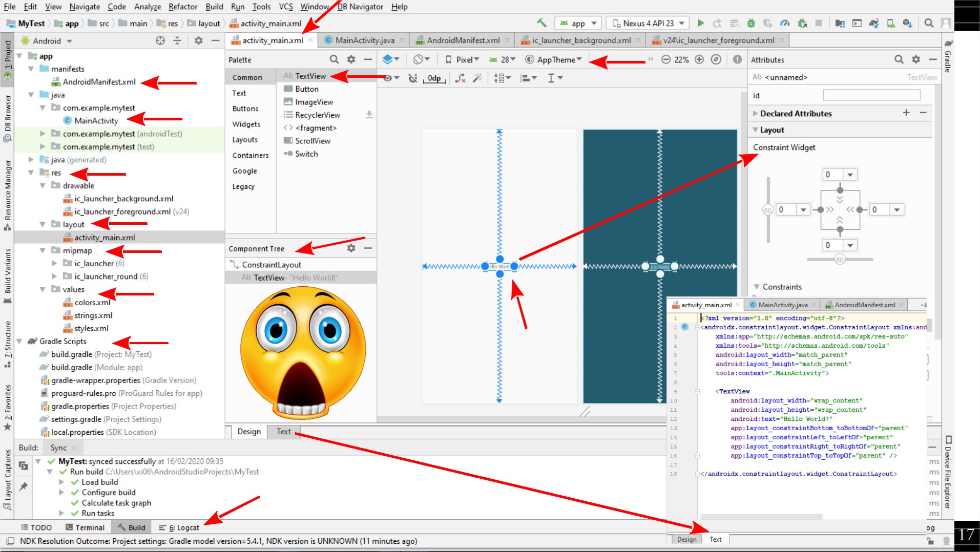The width and height of the screenshot is (980, 552).
Task: Open the Terminal tool window
Action: (85, 527)
